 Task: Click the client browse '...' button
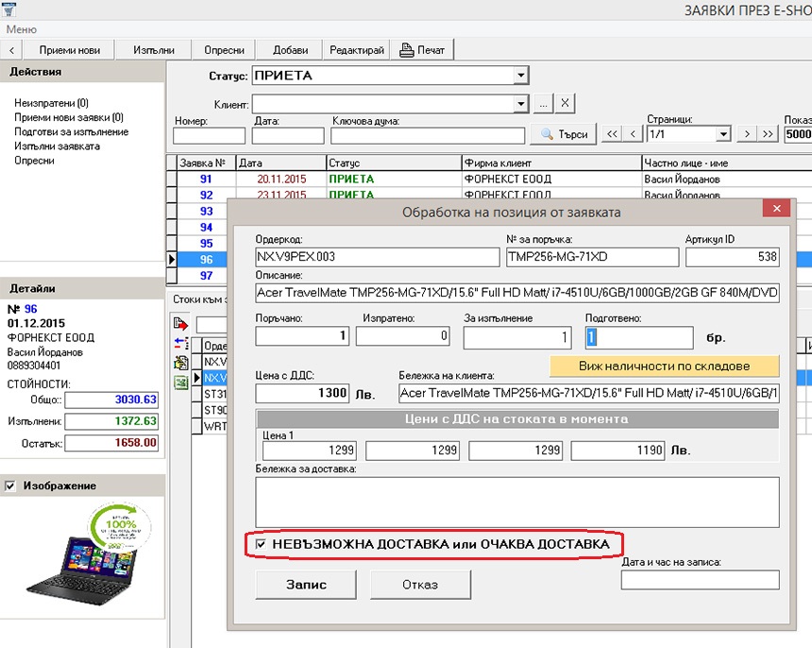tap(543, 103)
